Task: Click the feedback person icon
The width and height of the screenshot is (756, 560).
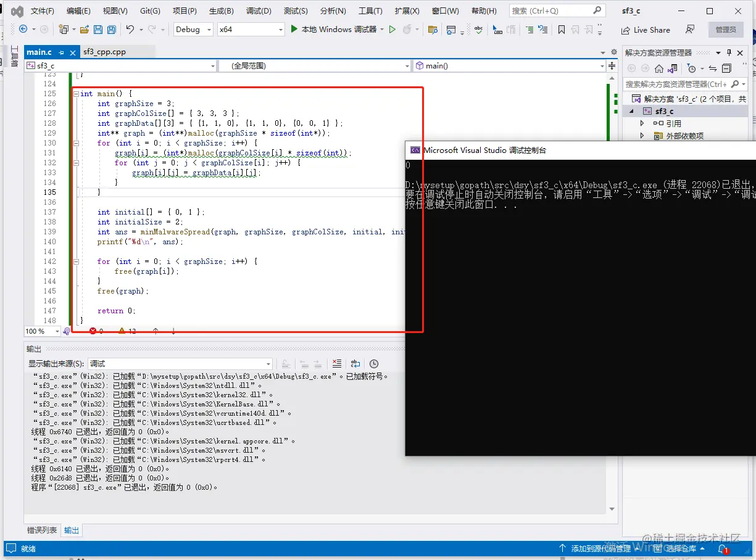Action: [x=690, y=30]
